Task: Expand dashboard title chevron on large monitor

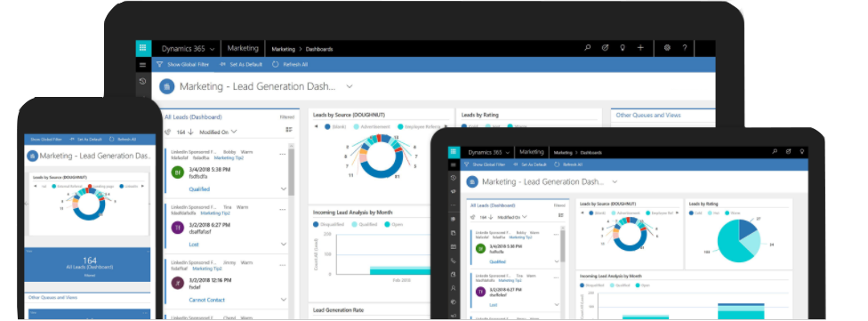Action: 350,86
